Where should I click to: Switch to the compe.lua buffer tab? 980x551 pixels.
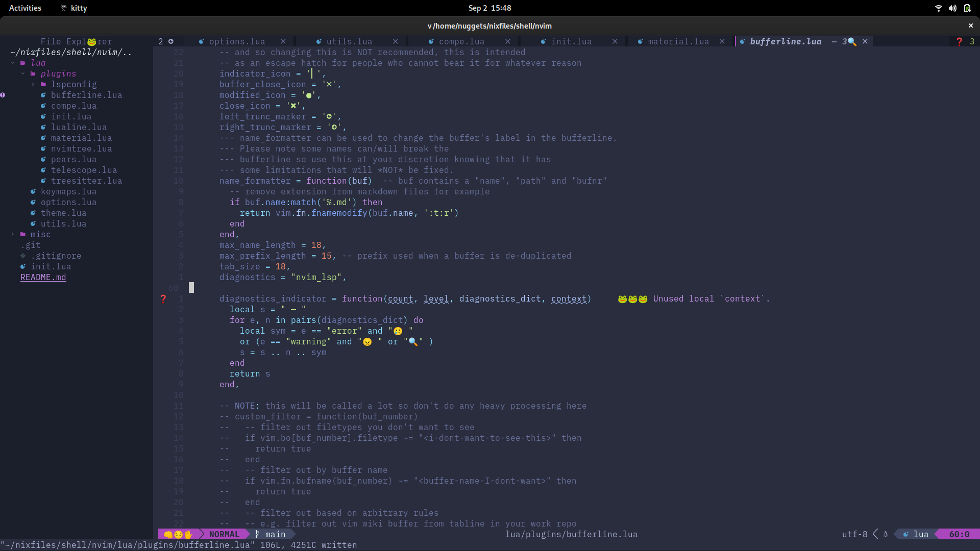[x=461, y=41]
